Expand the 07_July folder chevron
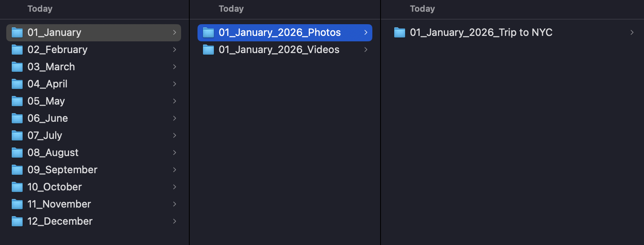The height and width of the screenshot is (245, 644). [x=174, y=135]
